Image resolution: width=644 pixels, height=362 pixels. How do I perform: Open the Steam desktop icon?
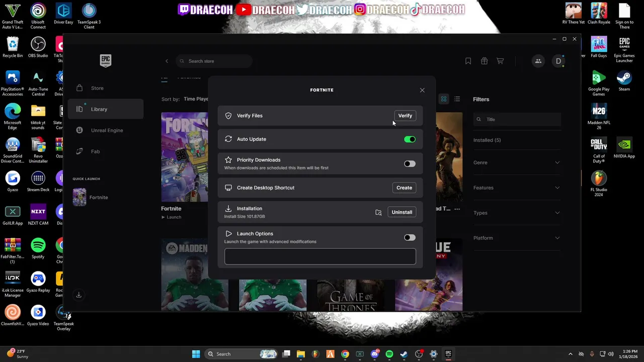[x=624, y=81]
